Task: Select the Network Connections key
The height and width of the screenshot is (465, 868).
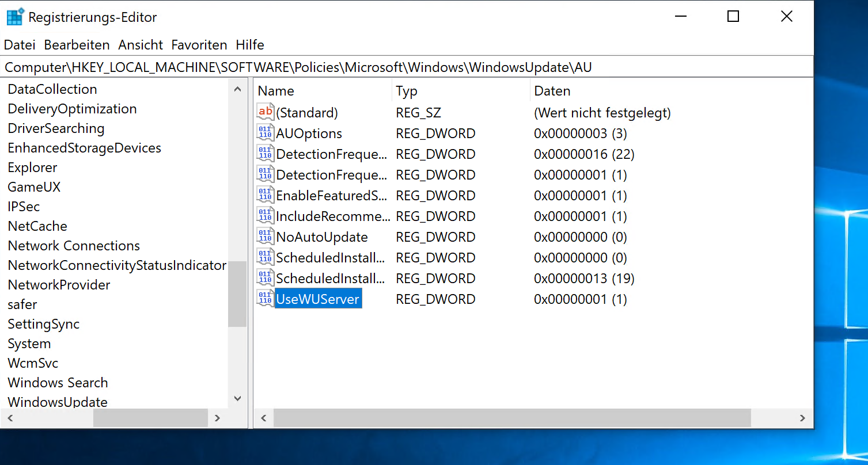Action: click(74, 246)
